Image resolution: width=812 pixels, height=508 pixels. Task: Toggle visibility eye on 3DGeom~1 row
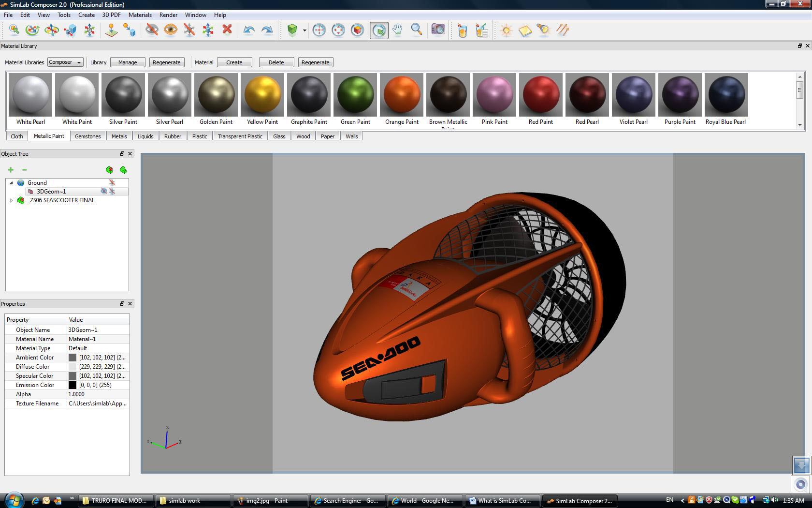[103, 191]
